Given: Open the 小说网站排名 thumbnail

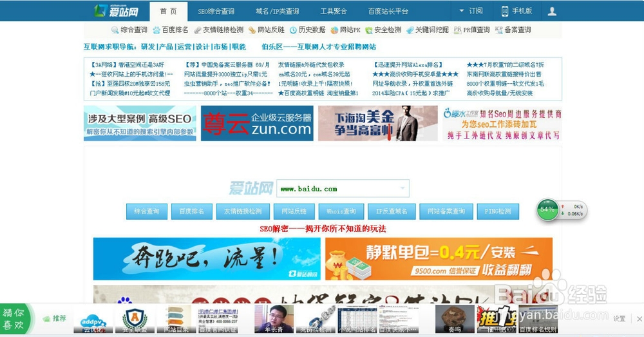Looking at the screenshot, I should pyautogui.click(x=357, y=319).
